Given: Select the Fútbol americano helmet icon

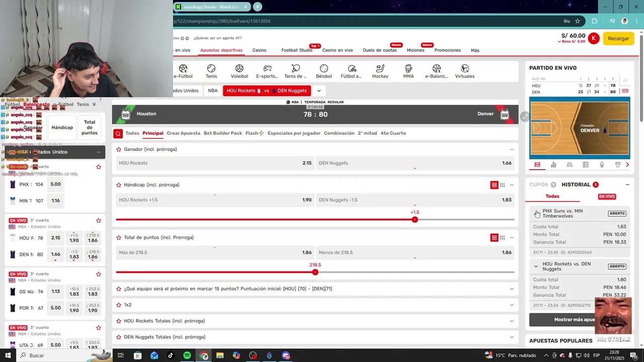Looking at the screenshot, I should coord(352,68).
